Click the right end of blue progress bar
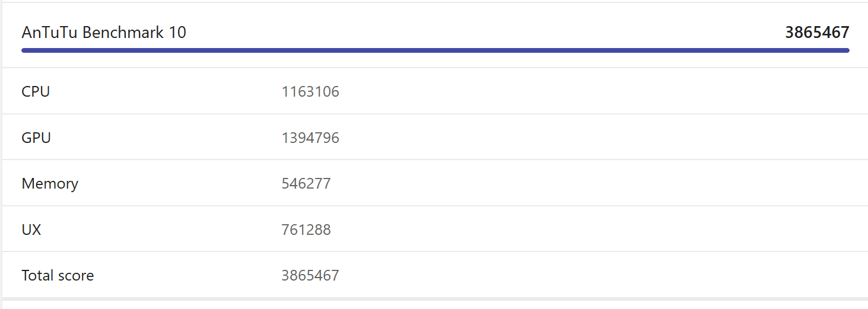This screenshot has height=309, width=868. (846, 50)
